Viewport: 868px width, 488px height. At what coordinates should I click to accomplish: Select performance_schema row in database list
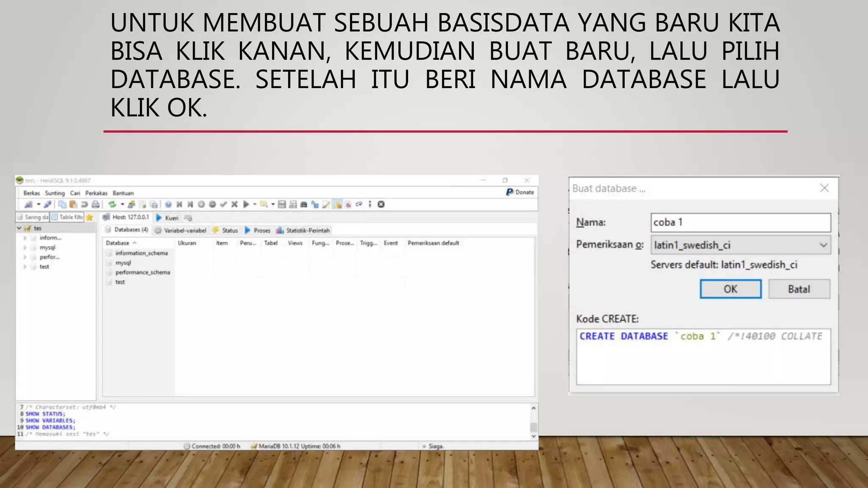pyautogui.click(x=142, y=272)
